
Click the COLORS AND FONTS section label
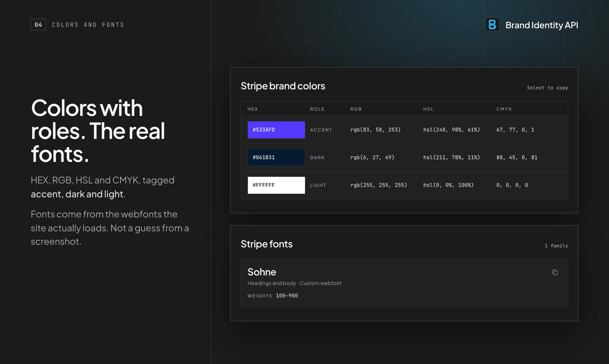[88, 25]
